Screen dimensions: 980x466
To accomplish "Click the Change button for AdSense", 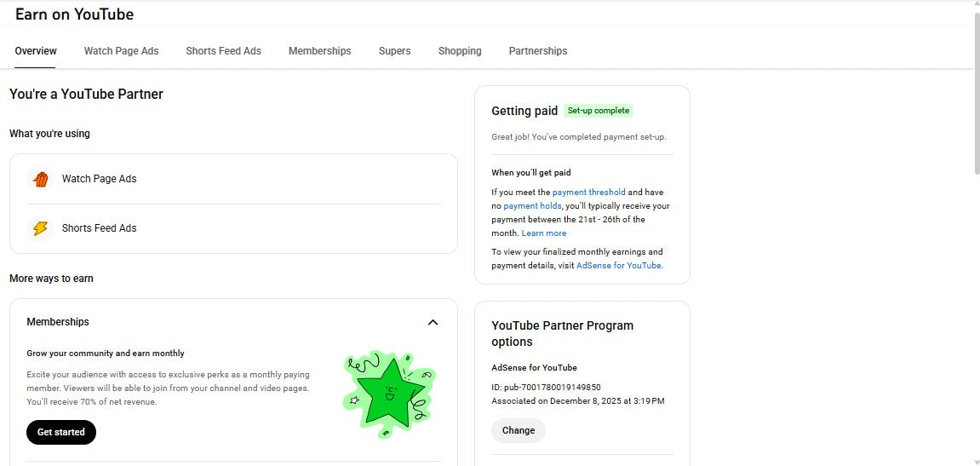I will click(519, 430).
